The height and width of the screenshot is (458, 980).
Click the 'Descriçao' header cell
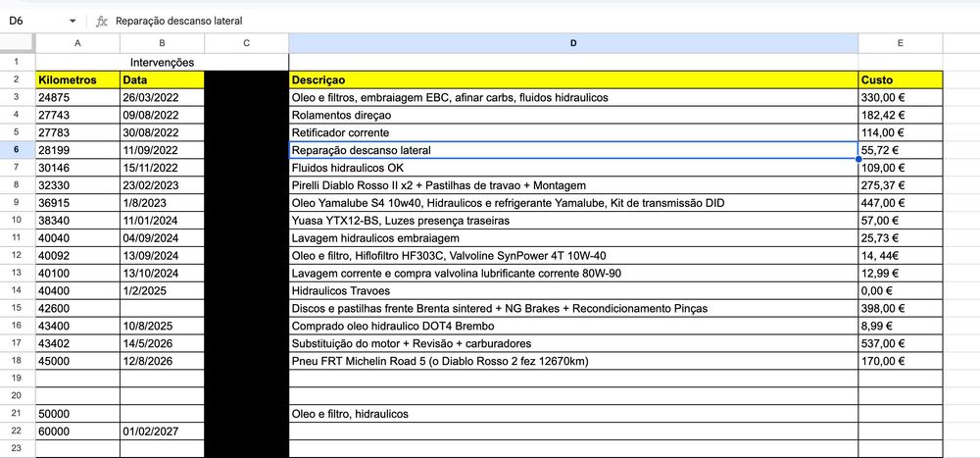pos(573,80)
